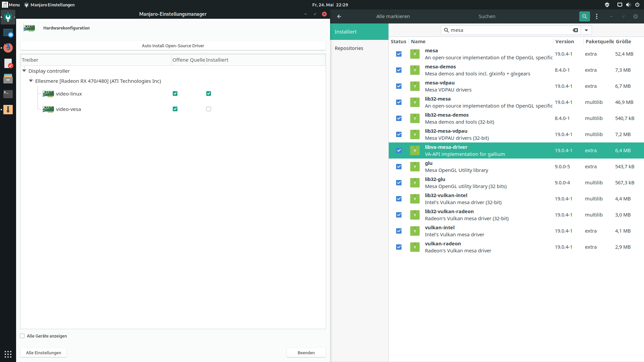Click Auto Install Open-Source Driver button
Image resolution: width=644 pixels, height=362 pixels.
[173, 46]
